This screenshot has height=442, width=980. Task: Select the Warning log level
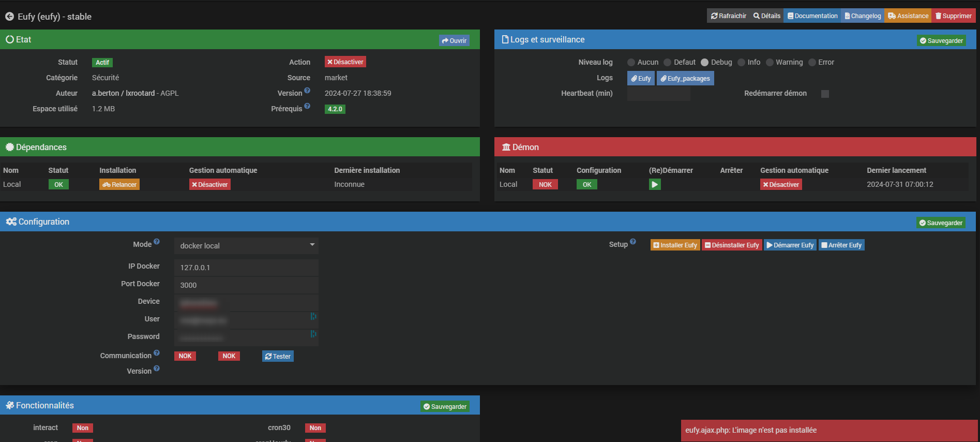pyautogui.click(x=770, y=63)
